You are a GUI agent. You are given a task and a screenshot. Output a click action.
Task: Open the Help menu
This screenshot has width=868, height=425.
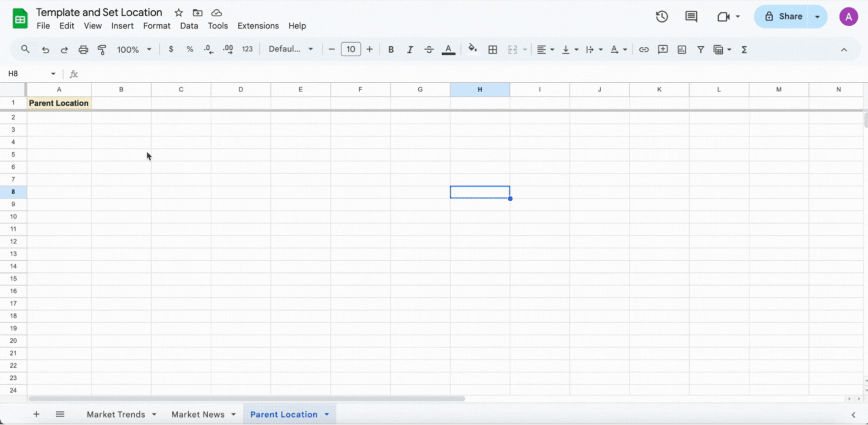point(297,26)
